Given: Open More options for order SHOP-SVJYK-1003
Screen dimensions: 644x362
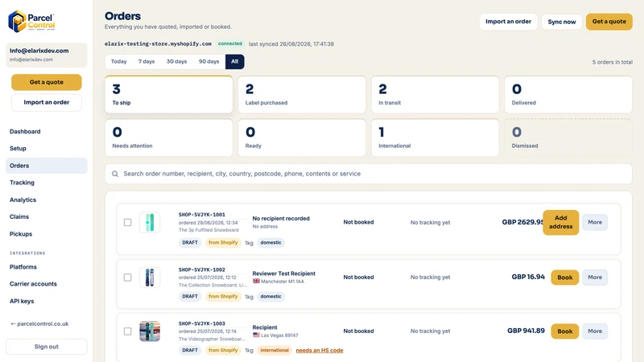Looking at the screenshot, I should [595, 331].
